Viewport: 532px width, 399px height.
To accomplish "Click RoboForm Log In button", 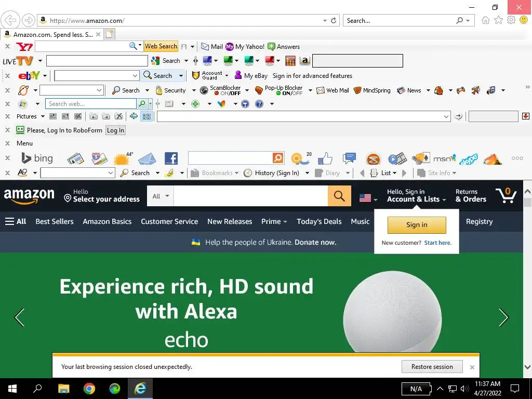I will pyautogui.click(x=115, y=130).
